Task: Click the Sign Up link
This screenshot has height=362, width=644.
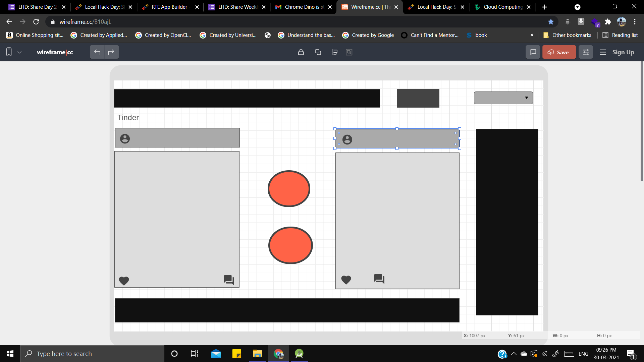Action: tap(623, 52)
